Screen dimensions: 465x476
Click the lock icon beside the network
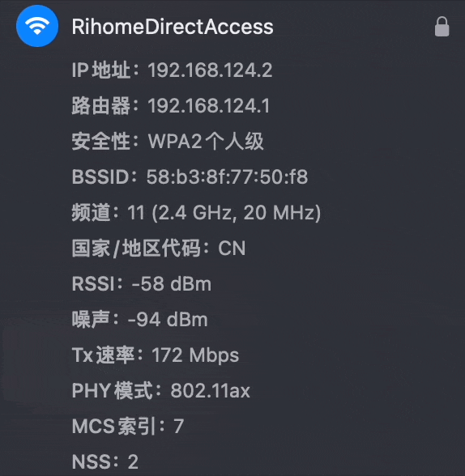pos(442,27)
